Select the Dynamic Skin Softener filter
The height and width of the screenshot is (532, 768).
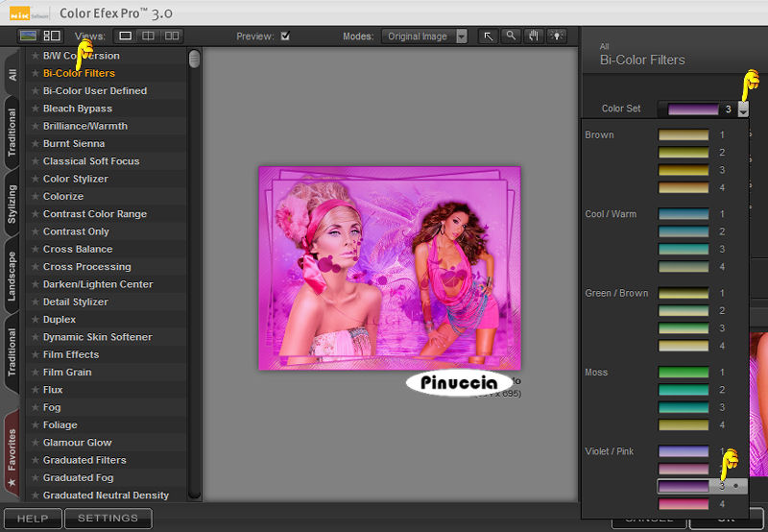98,337
